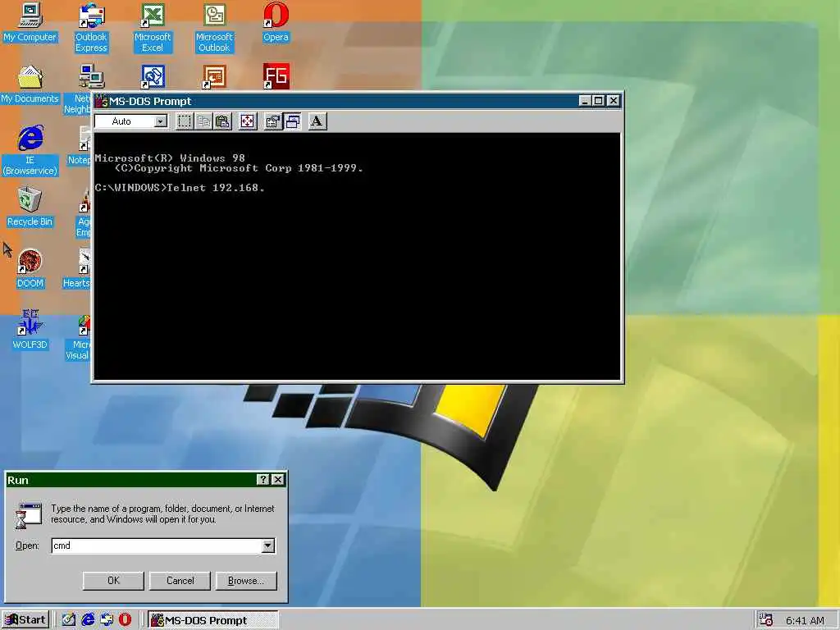Click the MS-DOS Prompt title bar text
This screenshot has height=630, width=840.
151,101
